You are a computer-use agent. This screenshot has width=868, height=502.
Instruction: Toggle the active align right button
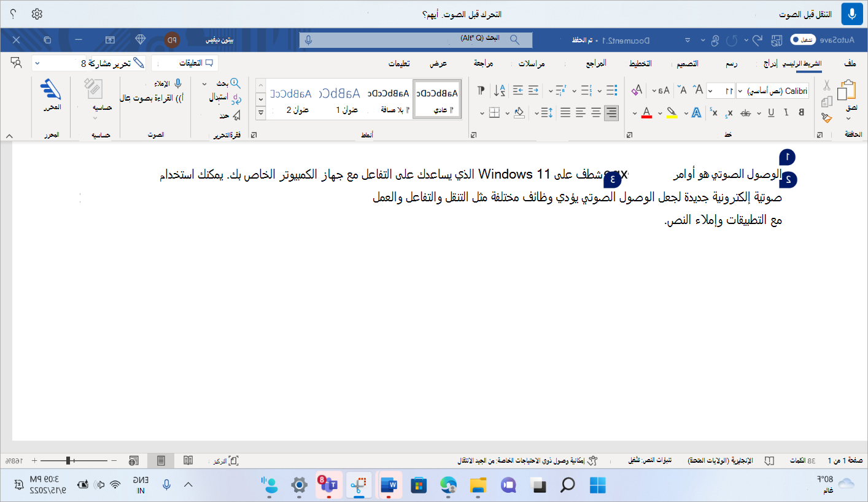pos(611,112)
